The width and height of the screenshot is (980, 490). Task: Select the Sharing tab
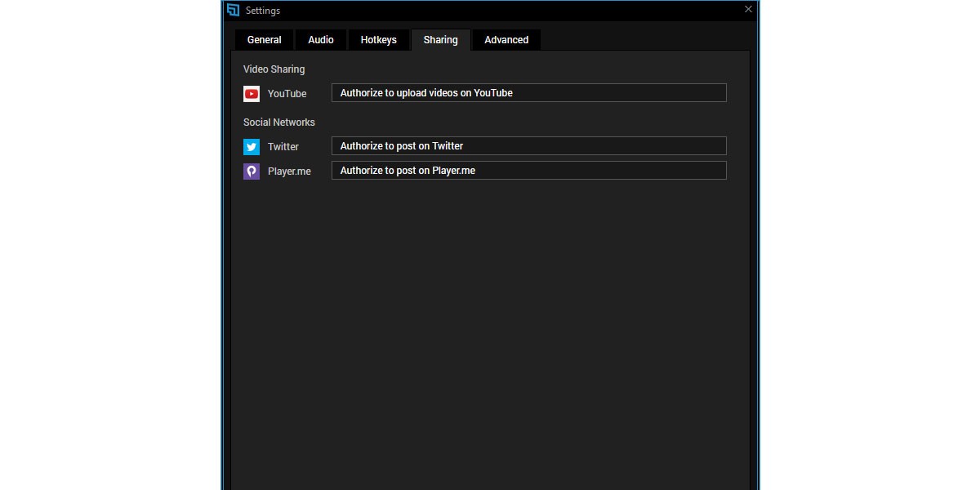pos(440,39)
